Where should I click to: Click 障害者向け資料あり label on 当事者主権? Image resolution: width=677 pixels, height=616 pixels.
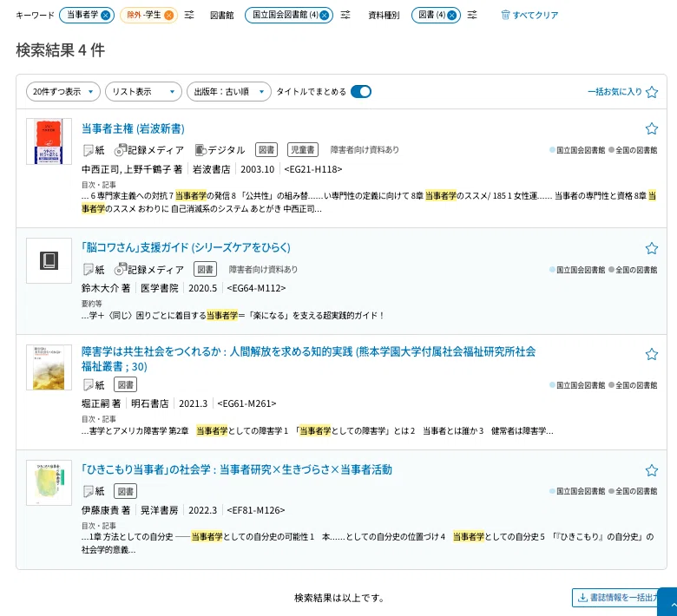365,150
